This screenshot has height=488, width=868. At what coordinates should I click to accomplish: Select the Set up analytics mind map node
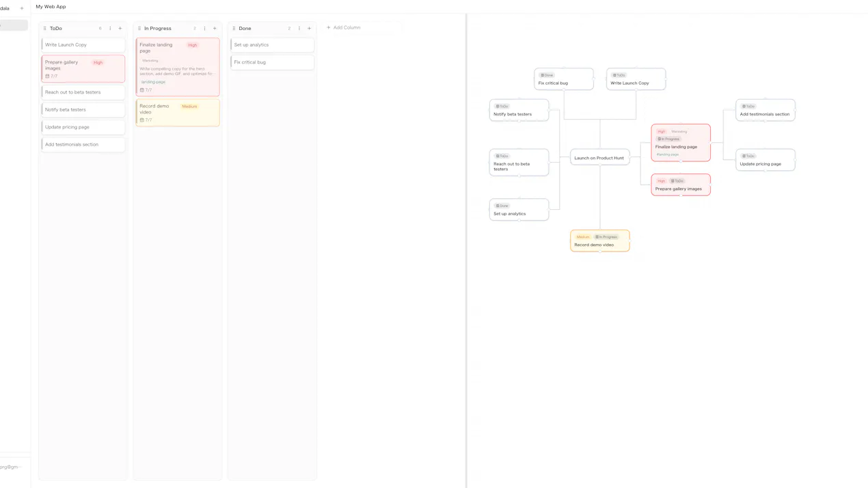(519, 210)
